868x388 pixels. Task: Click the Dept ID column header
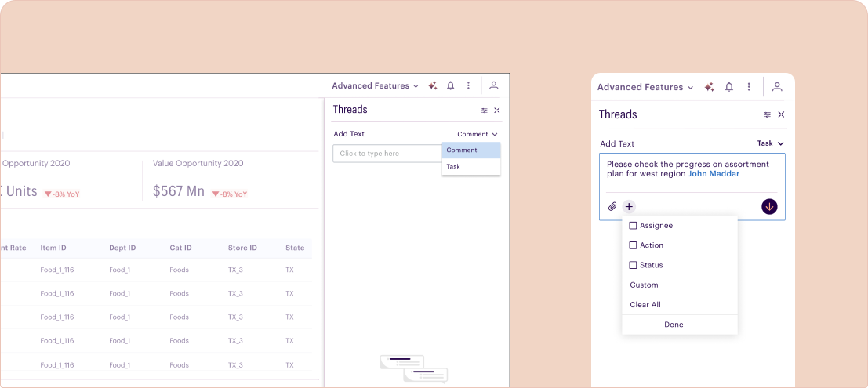pyautogui.click(x=122, y=248)
